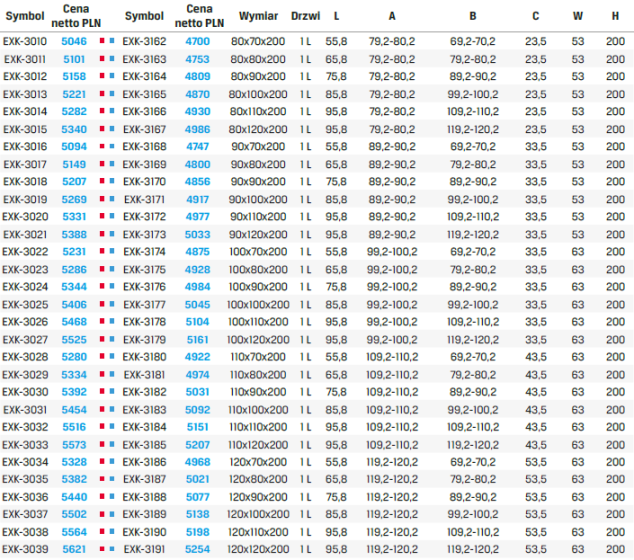This screenshot has width=634, height=560.
Task: Select C value 43,5 in EXK-3028 row
Action: coord(536,357)
